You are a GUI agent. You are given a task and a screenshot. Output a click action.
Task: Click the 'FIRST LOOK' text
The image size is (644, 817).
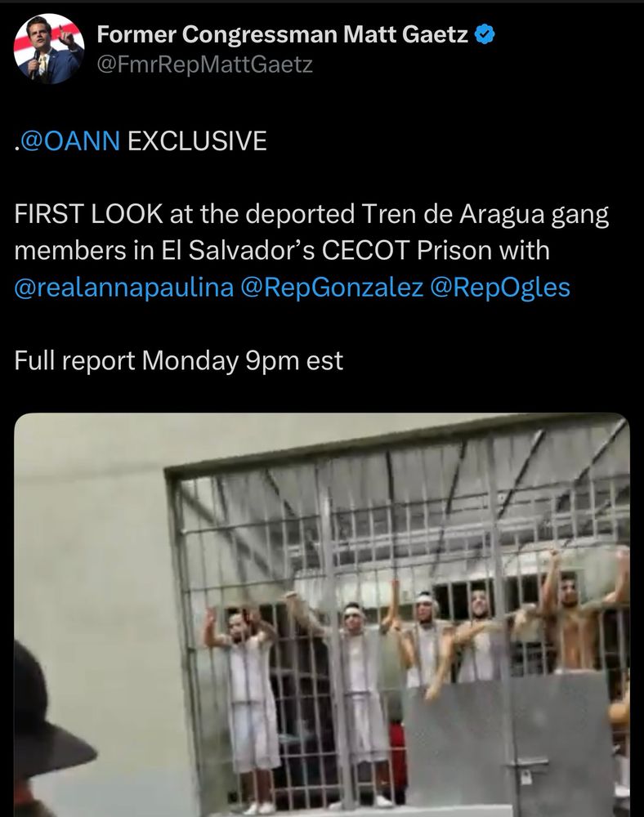point(88,214)
